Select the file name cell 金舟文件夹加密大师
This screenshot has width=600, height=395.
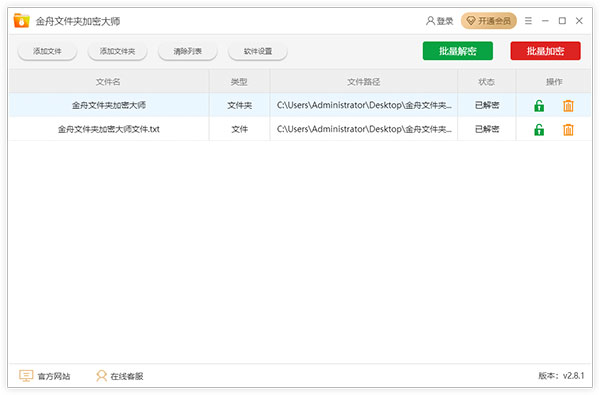tap(109, 105)
